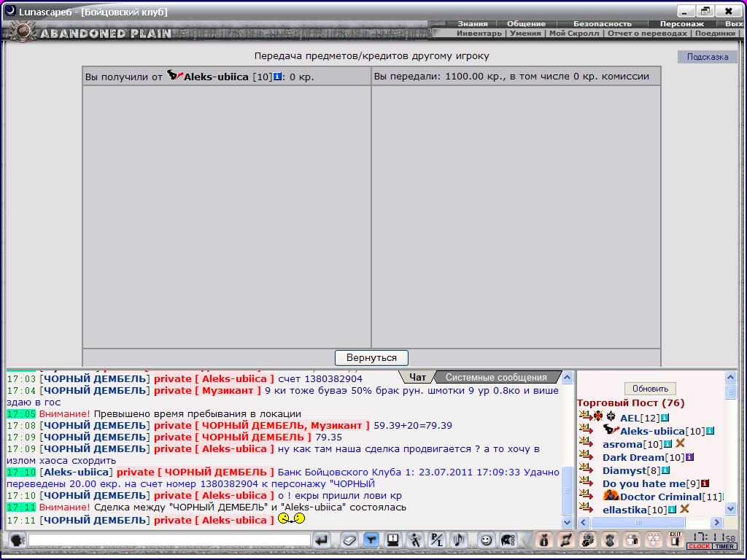Open the Безопасность menu
This screenshot has height=560, width=747.
pyautogui.click(x=602, y=23)
